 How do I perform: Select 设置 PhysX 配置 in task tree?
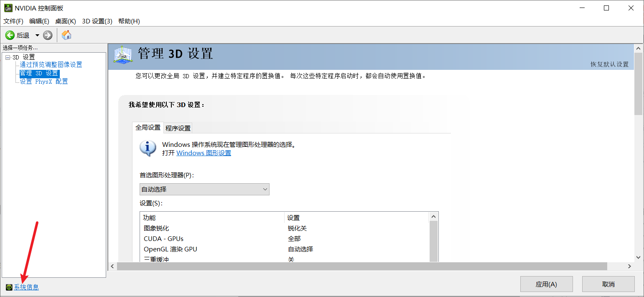pos(44,82)
